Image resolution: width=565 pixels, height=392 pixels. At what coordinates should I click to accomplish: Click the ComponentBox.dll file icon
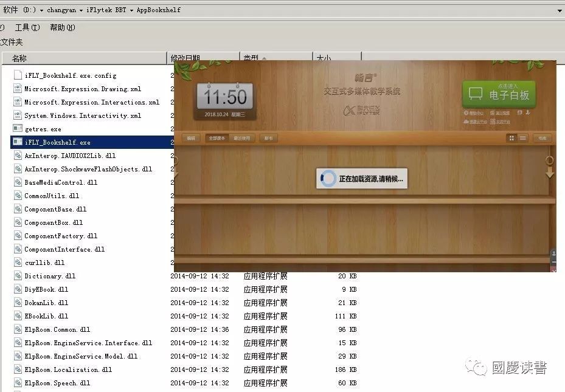[x=18, y=222]
